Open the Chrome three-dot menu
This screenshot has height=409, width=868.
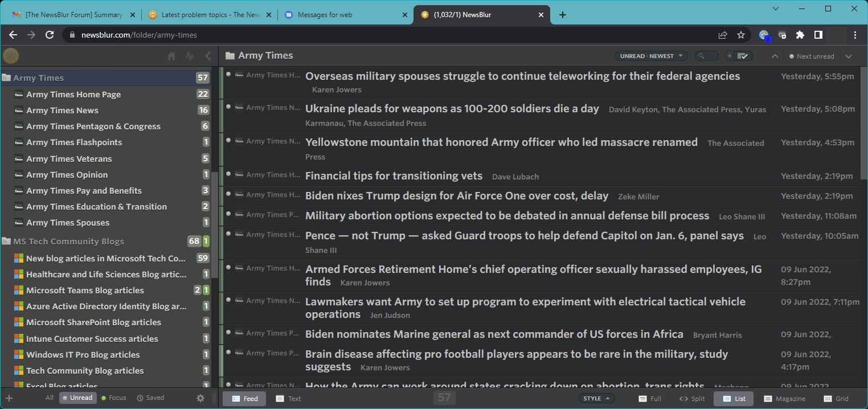click(x=855, y=35)
